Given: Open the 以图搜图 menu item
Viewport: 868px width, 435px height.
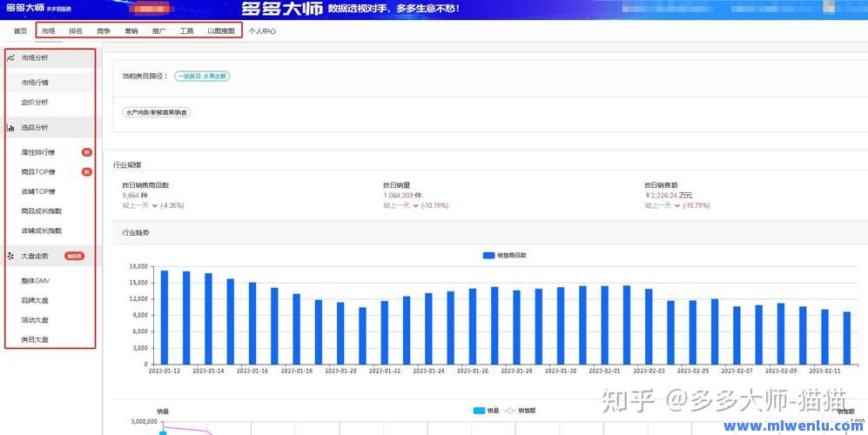Looking at the screenshot, I should pos(220,30).
